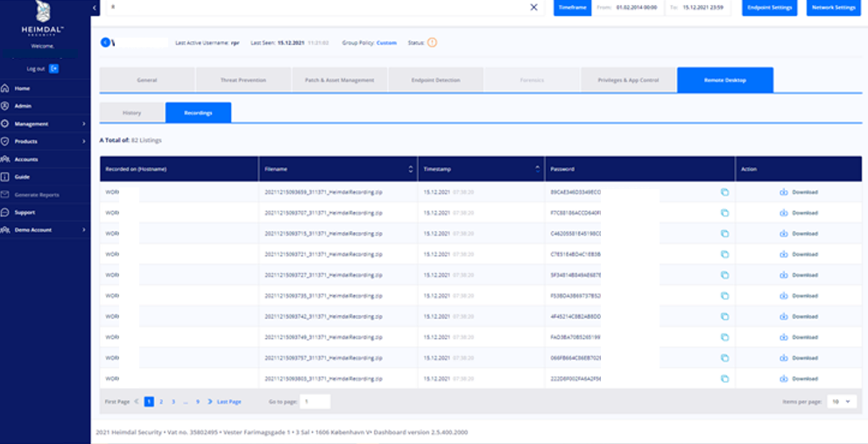Click filename 20211215093757_311371_HeimdalRecording.zip

pos(323,358)
